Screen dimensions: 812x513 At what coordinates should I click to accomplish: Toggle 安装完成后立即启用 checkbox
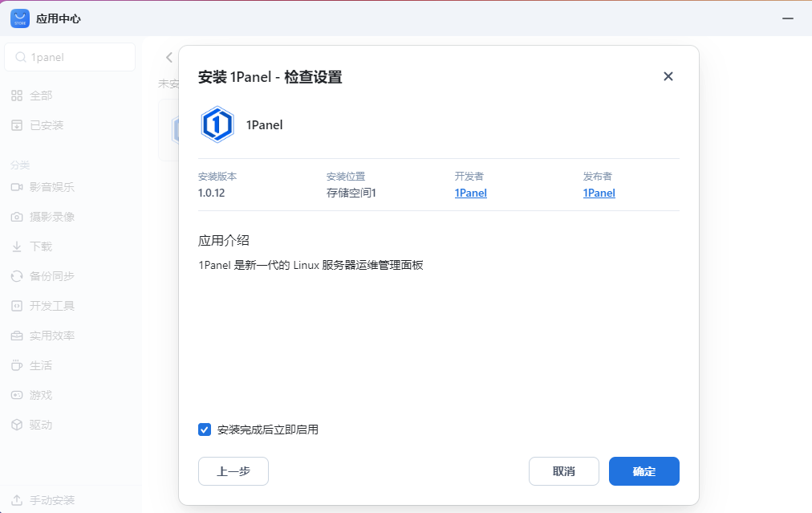(x=205, y=430)
